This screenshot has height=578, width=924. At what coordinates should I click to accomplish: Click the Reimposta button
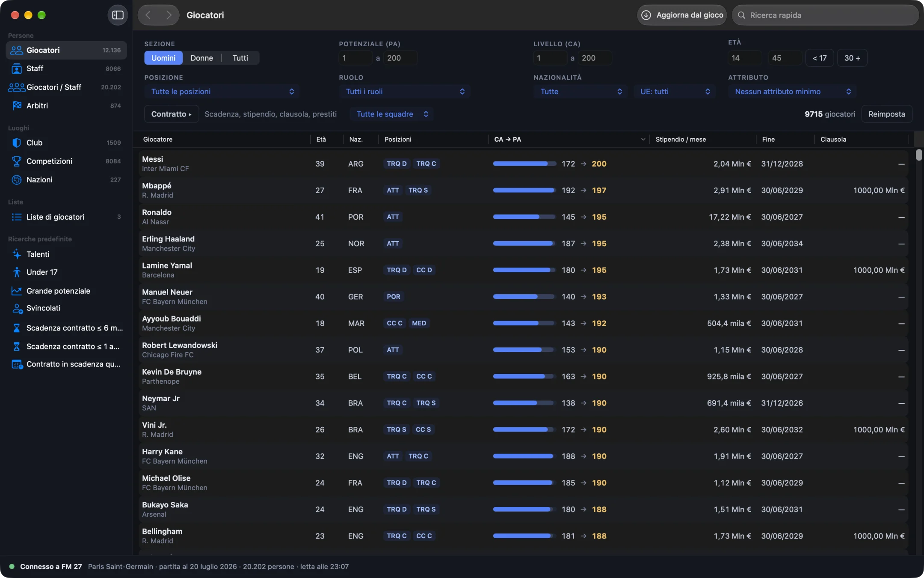886,114
